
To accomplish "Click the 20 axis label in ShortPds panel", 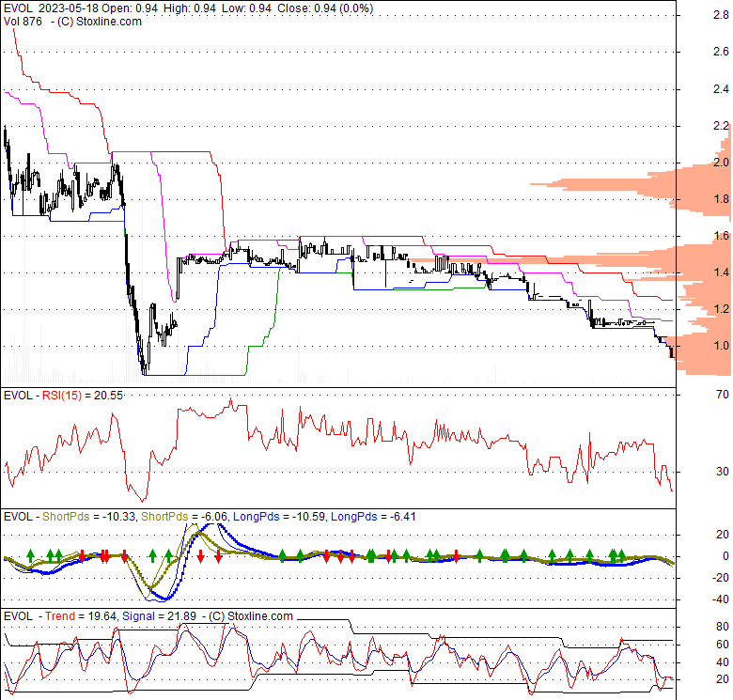I will tap(723, 534).
